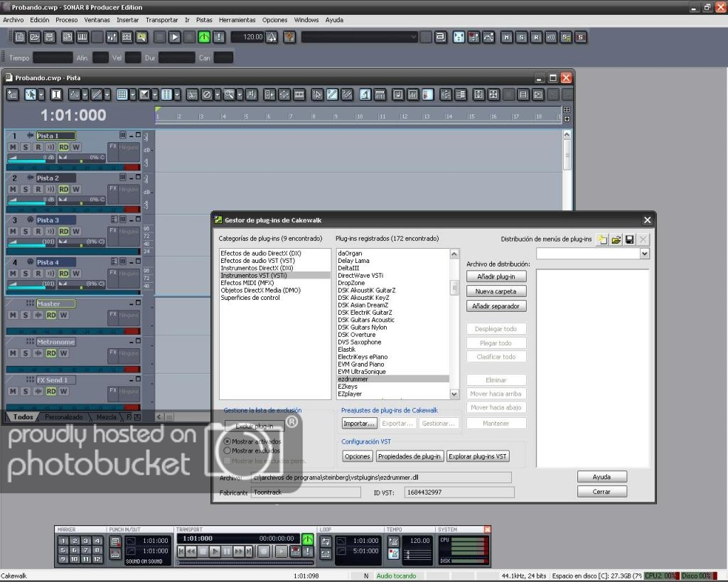
Task: Arm Pista 3 for recording with R
Action: (38, 232)
